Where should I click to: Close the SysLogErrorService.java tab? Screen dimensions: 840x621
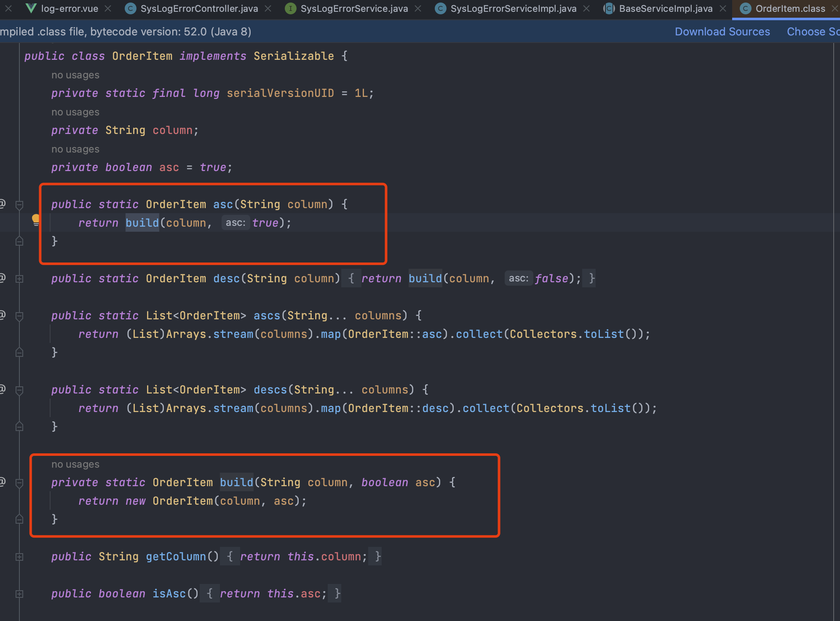pos(418,8)
